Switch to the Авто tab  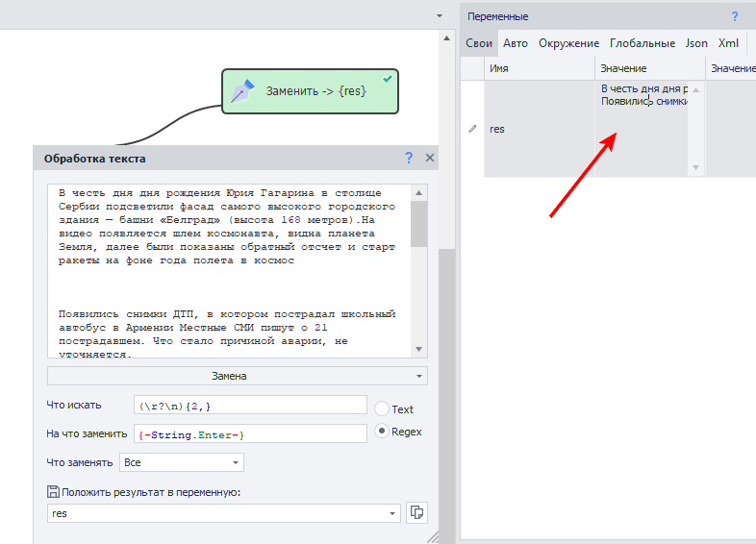[x=516, y=43]
